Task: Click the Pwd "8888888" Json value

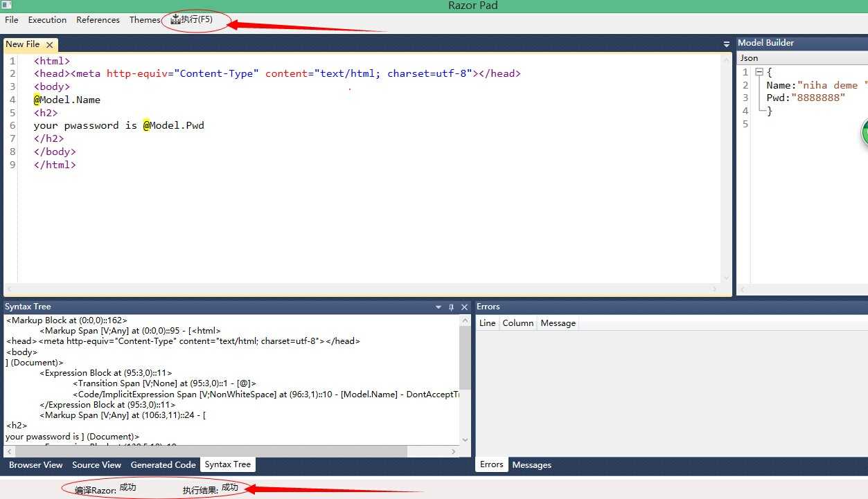Action: pos(819,98)
